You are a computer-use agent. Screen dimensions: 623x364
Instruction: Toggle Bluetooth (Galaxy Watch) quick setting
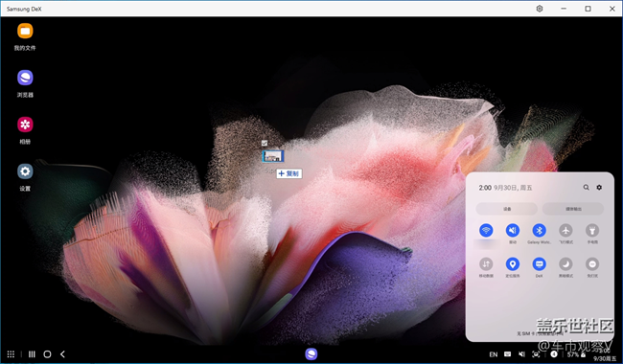(540, 230)
